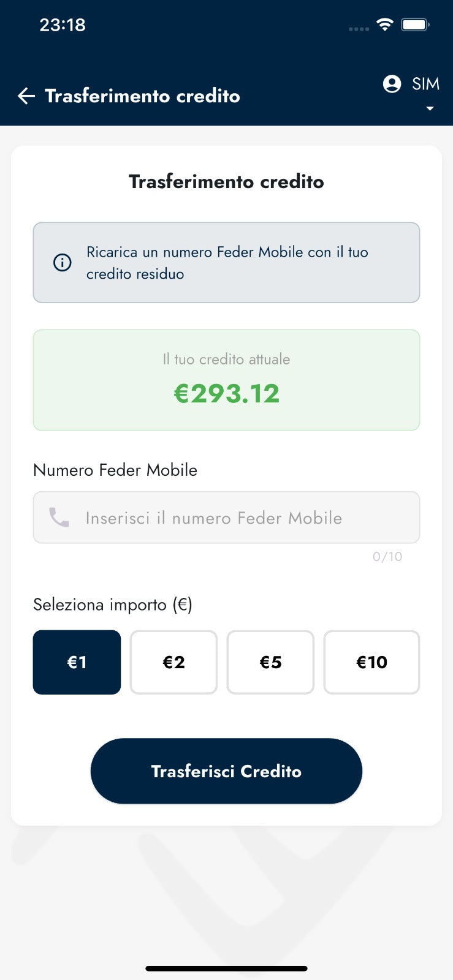Open the SIM label menu
Viewport: 453px width, 980px height.
[x=425, y=84]
